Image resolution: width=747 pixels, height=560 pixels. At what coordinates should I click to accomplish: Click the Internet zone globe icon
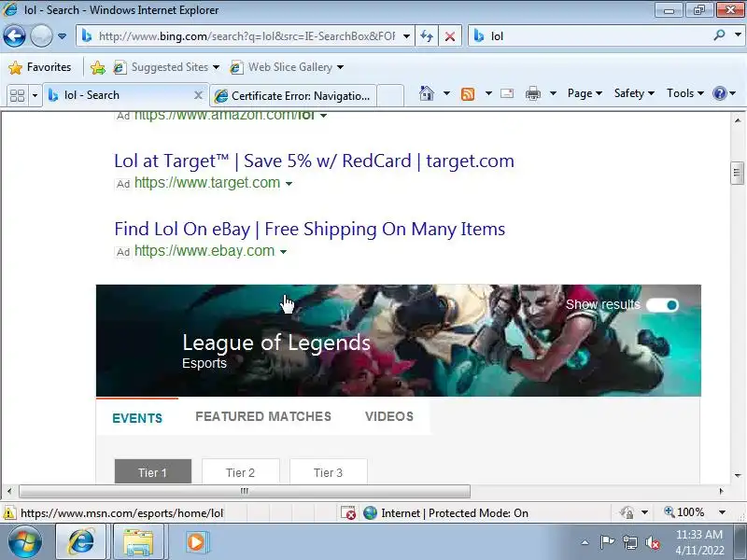370,512
